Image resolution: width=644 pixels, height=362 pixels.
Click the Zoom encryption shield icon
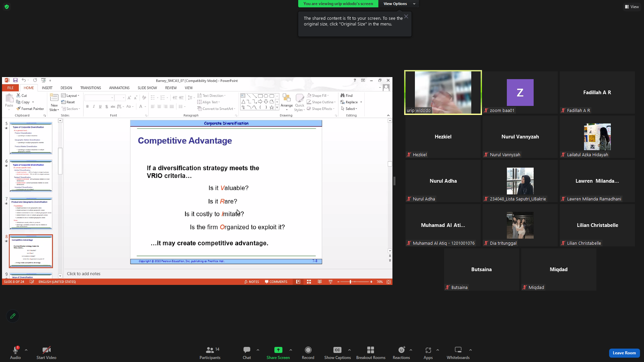(x=7, y=7)
